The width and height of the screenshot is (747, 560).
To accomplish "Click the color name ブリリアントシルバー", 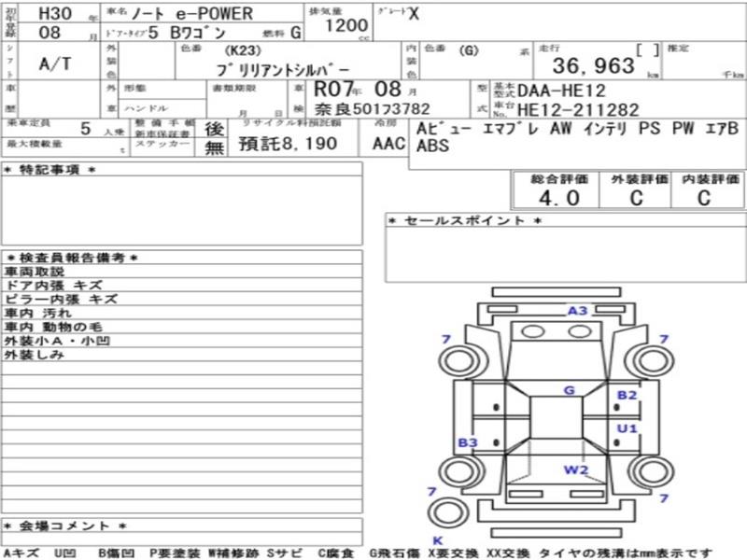I will click(x=284, y=70).
